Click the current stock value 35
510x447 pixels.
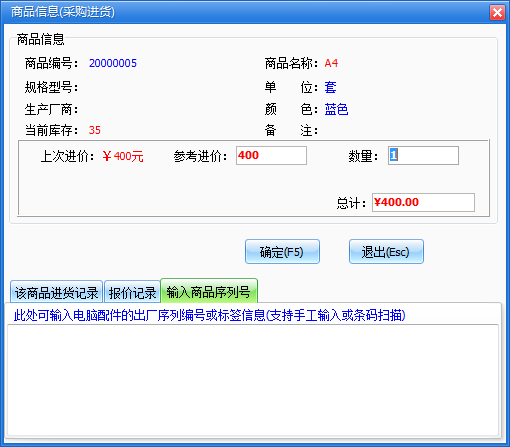(x=95, y=130)
